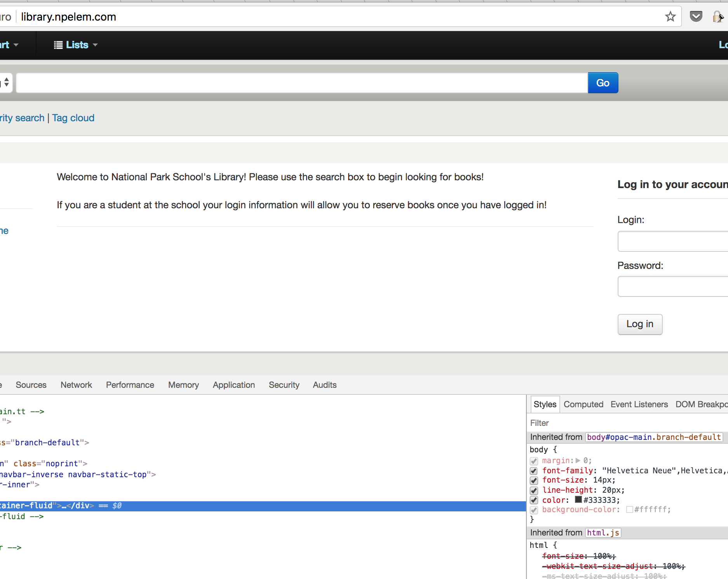Expand the Lists dropdown caret
This screenshot has width=728, height=579.
[x=95, y=45]
